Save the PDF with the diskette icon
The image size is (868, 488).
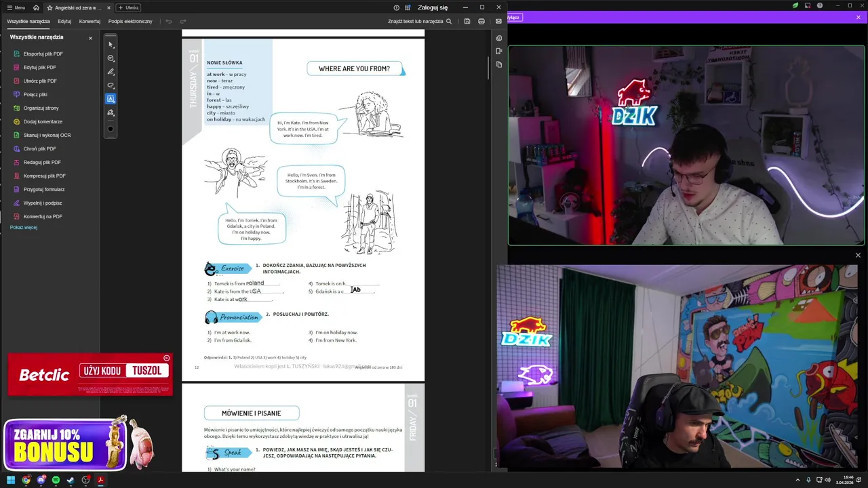coord(467,21)
